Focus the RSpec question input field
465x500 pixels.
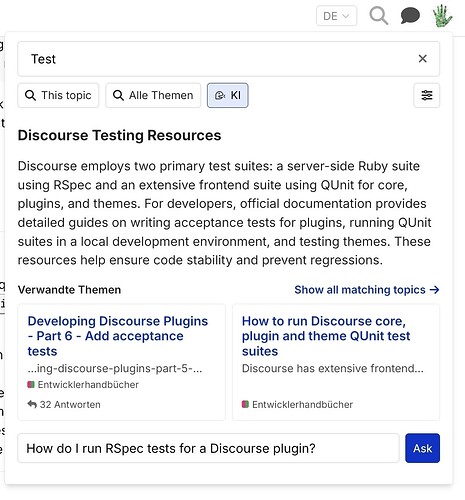(208, 448)
